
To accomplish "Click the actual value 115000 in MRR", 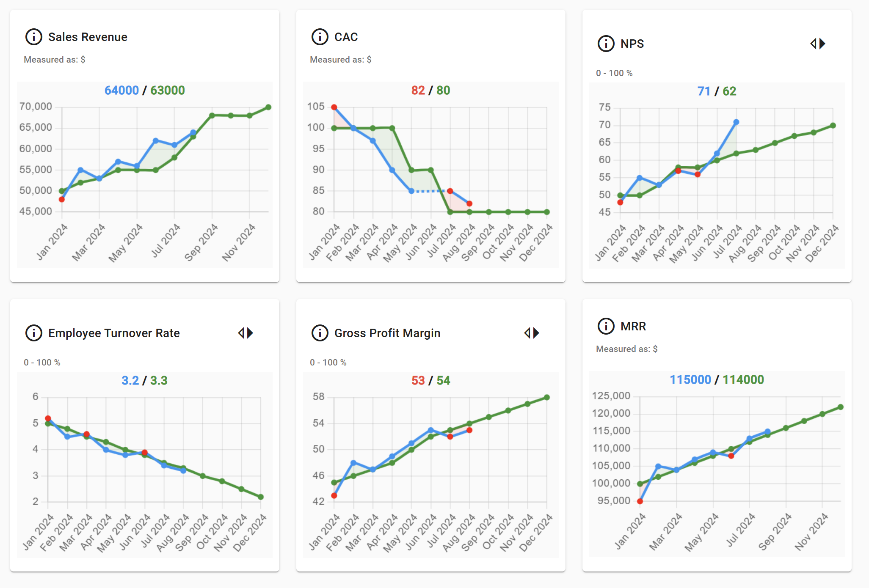I will pyautogui.click(x=690, y=379).
